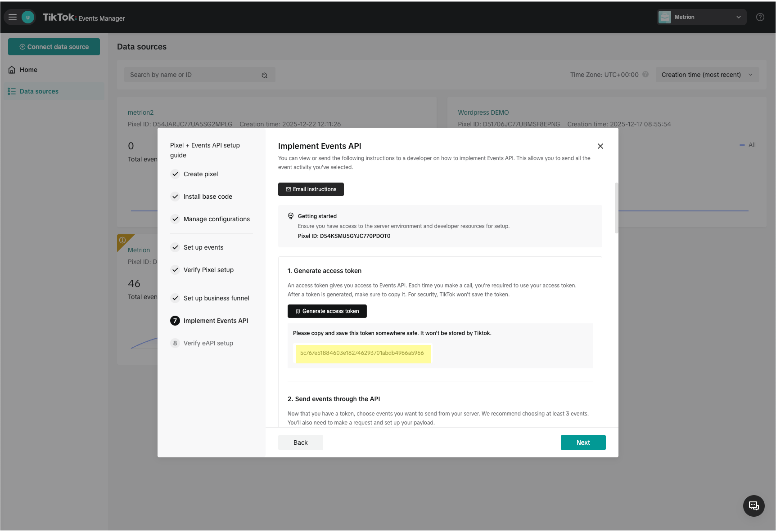
Task: Go to the Verify Pixel setup step
Action: click(208, 270)
